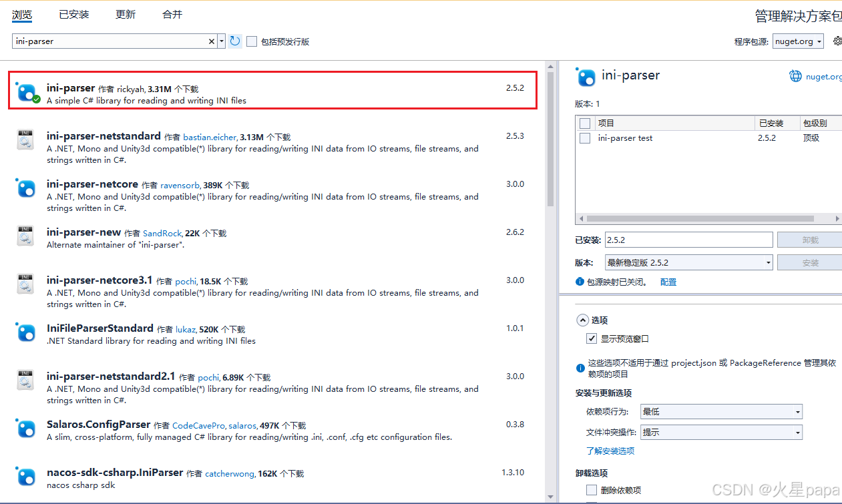Click the ini-parser-netstandard package icon

click(x=25, y=140)
